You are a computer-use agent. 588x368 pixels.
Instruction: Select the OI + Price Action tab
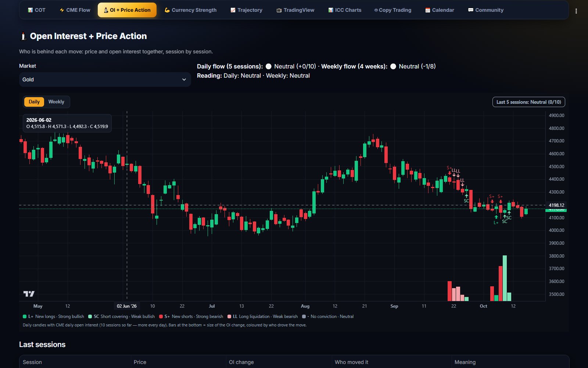(x=127, y=10)
